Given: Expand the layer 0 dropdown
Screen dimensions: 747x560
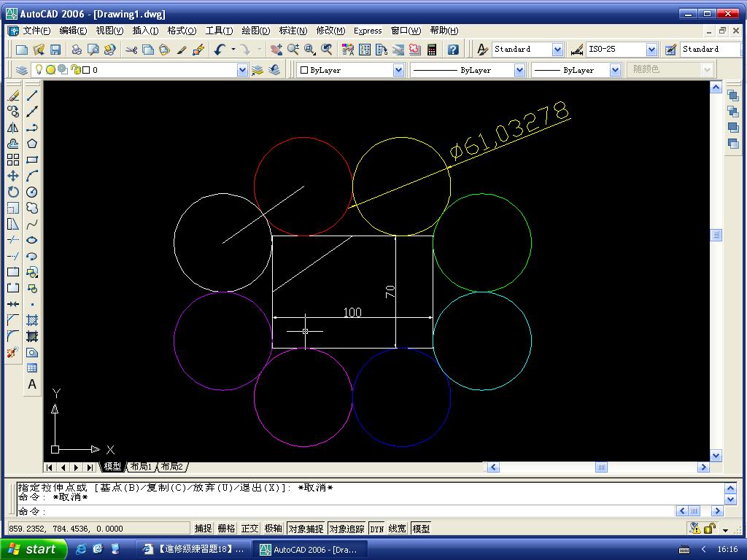Looking at the screenshot, I should (242, 71).
